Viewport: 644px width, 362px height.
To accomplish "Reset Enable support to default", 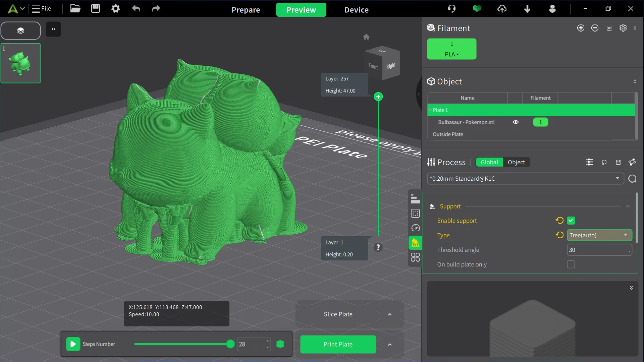I will coord(559,220).
